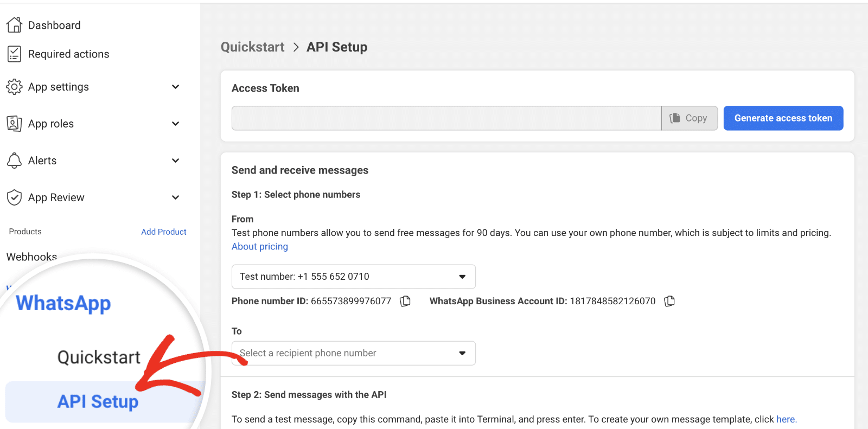
Task: Open Dashboard in the sidebar
Action: [54, 25]
